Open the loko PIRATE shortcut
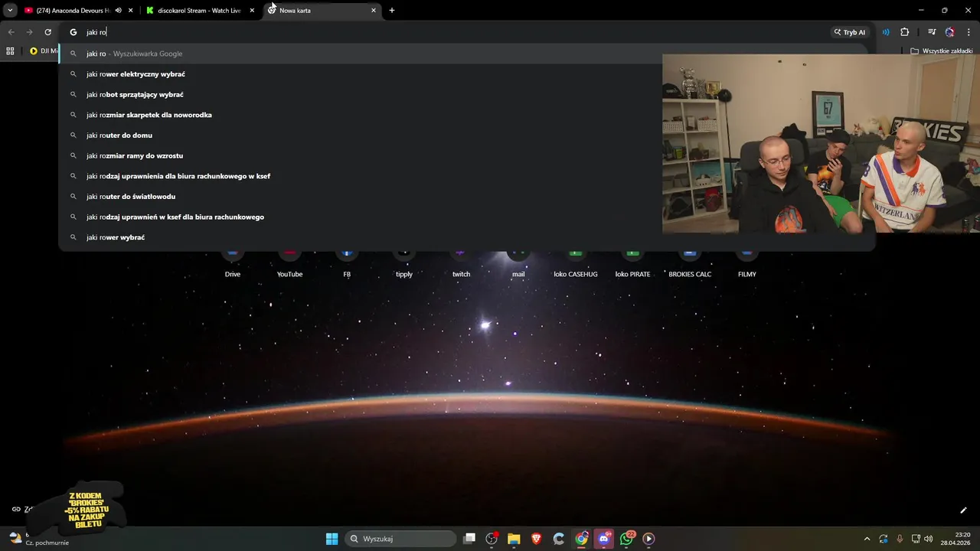The height and width of the screenshot is (551, 980). click(x=632, y=263)
